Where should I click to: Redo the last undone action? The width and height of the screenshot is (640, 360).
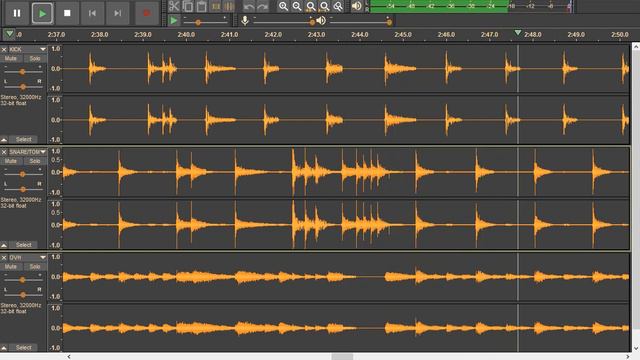[262, 6]
